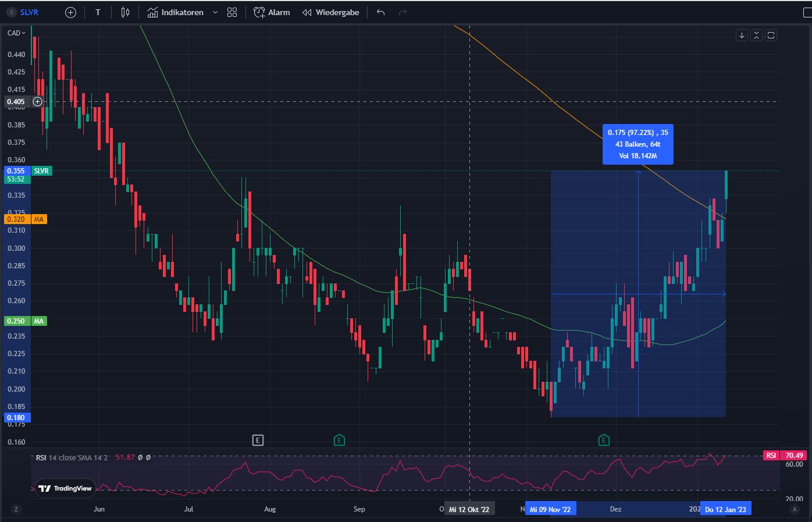This screenshot has height=522, width=812.
Task: Click the Sep label on time axis
Action: pyautogui.click(x=359, y=509)
